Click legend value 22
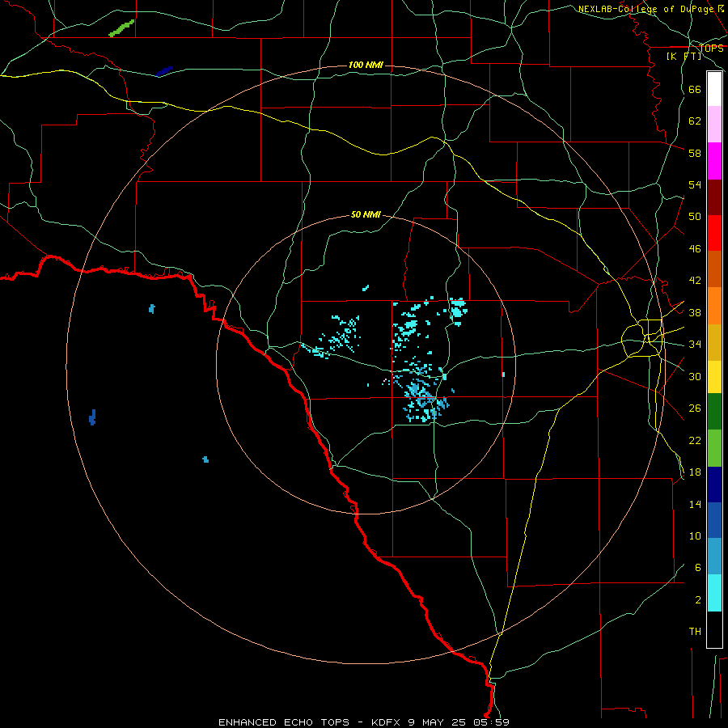Viewport: 728px width, 728px height. pyautogui.click(x=695, y=440)
